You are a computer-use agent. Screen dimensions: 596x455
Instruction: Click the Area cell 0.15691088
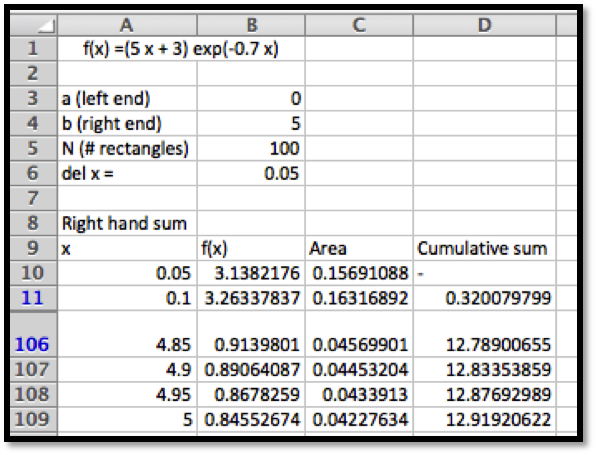click(x=359, y=273)
